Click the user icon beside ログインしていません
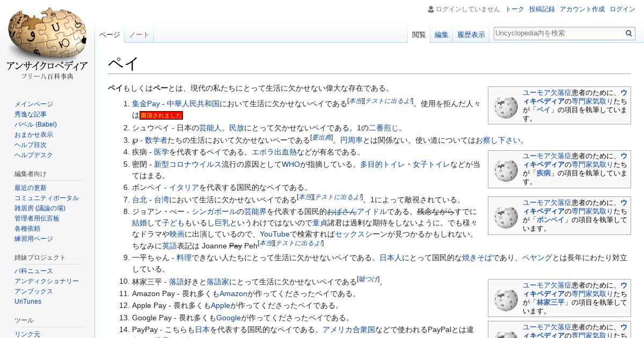 pos(431,9)
